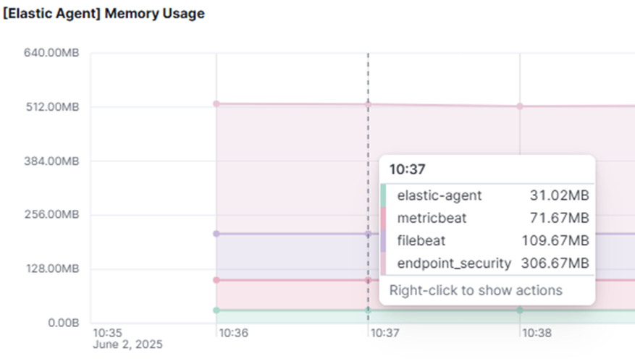635x364 pixels.
Task: Click the green elastic-agent color swatch in tooltip
Action: (x=383, y=195)
